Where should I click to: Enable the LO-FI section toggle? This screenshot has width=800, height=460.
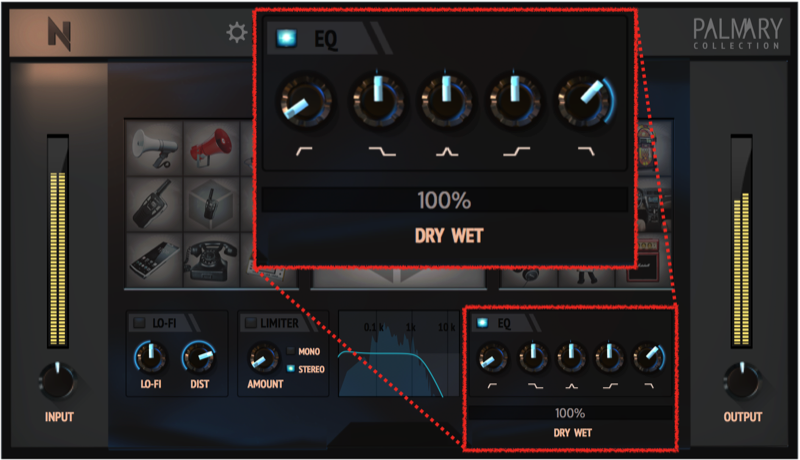[x=139, y=323]
